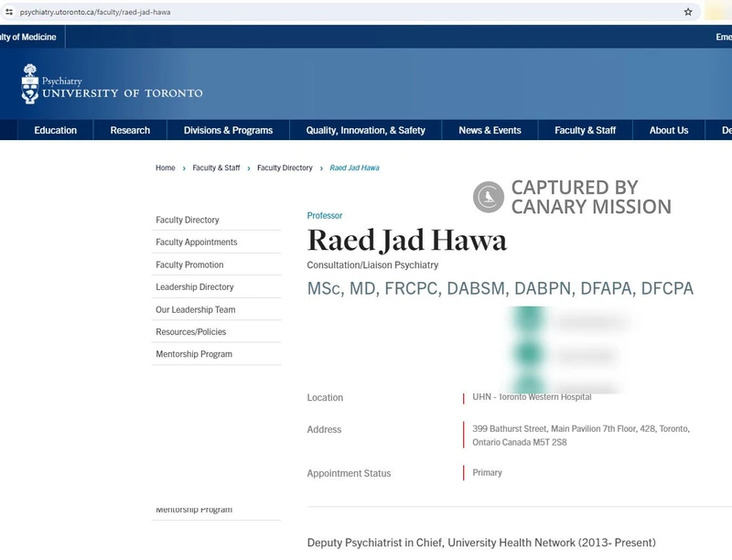Open the Leadership Directory

[x=195, y=286]
